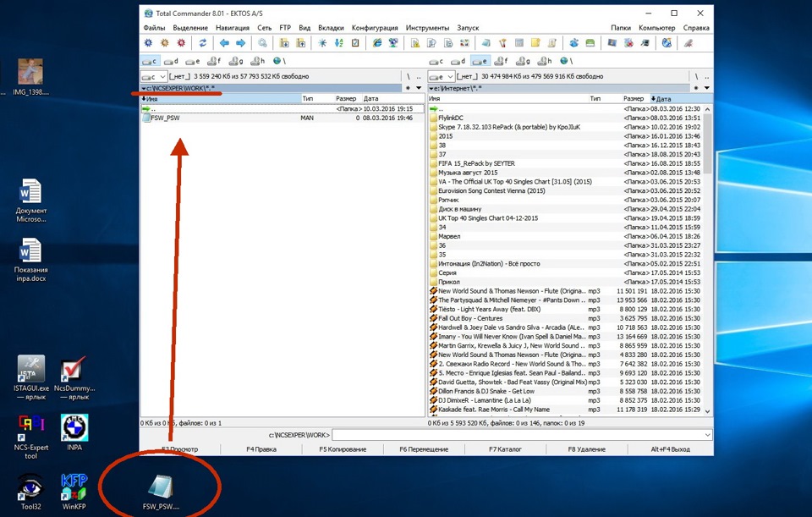Image resolution: width=812 pixels, height=517 pixels.
Task: Select NcsDummy shortcut on desktop
Action: point(74,377)
